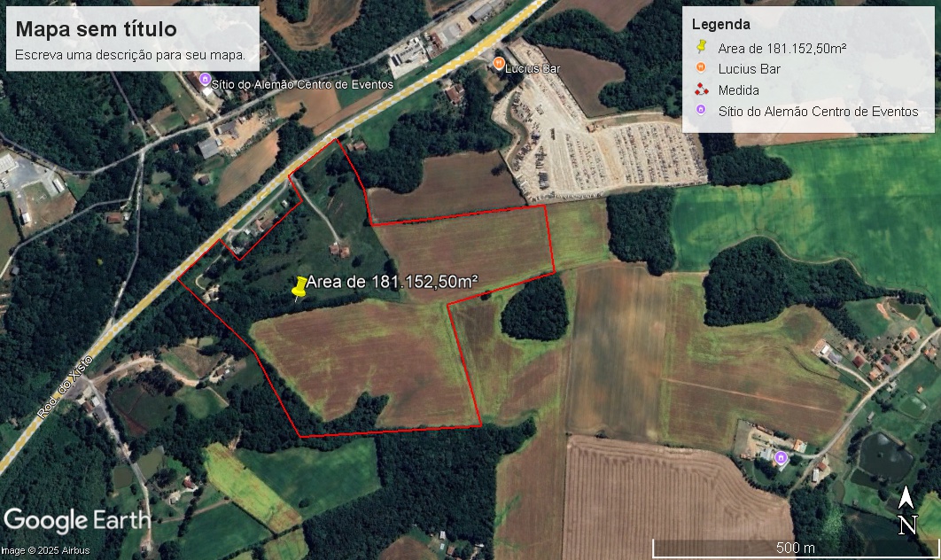Click 'Sítio do Alemão Centro de Eventos' legend label
Image resolution: width=941 pixels, height=560 pixels.
(818, 112)
